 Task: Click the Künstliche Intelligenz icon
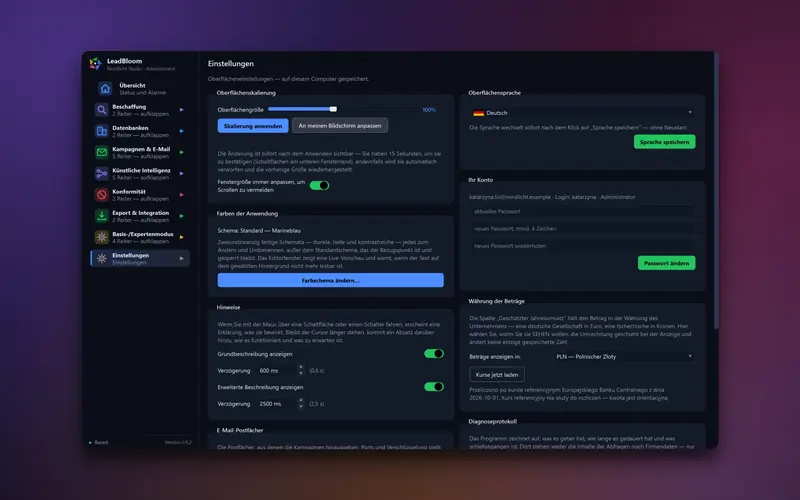point(102,173)
